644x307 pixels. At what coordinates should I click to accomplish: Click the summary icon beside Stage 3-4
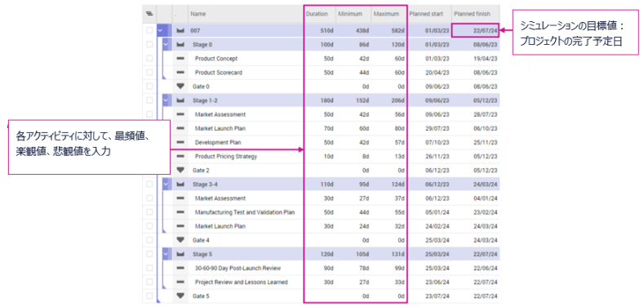[180, 184]
